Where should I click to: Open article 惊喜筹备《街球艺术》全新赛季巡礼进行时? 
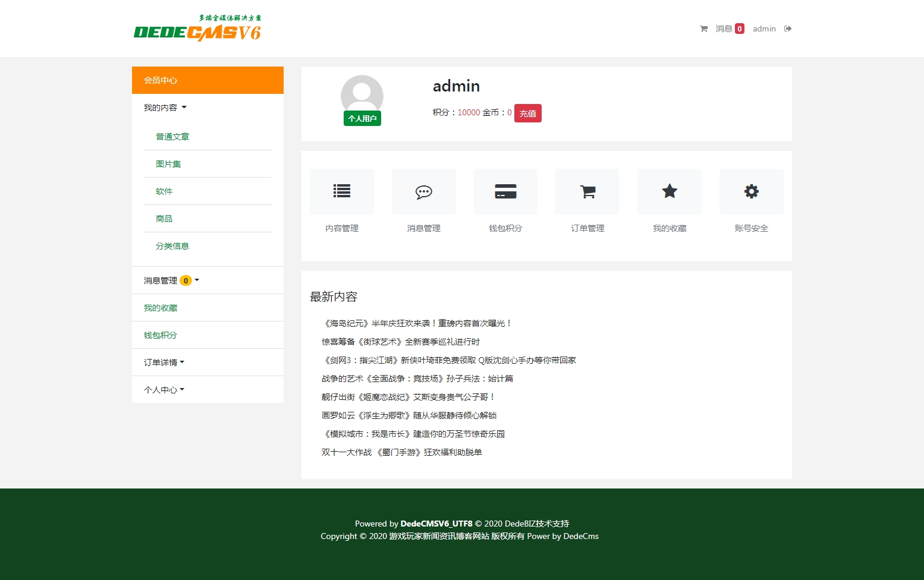point(400,342)
